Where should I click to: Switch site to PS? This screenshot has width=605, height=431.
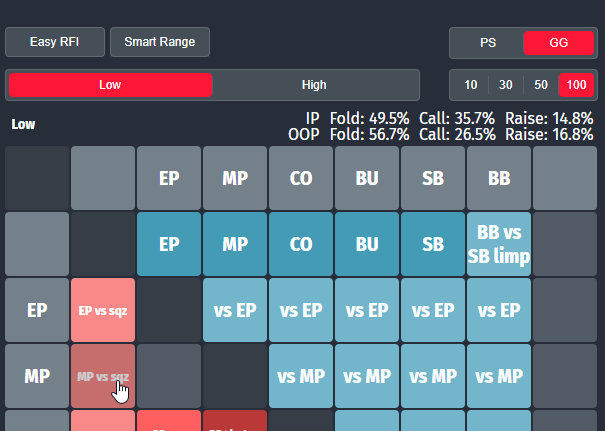pos(488,43)
